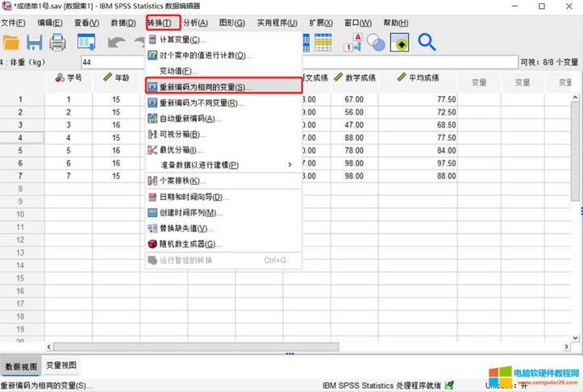Click 年龄 cell in row 3

click(116, 125)
